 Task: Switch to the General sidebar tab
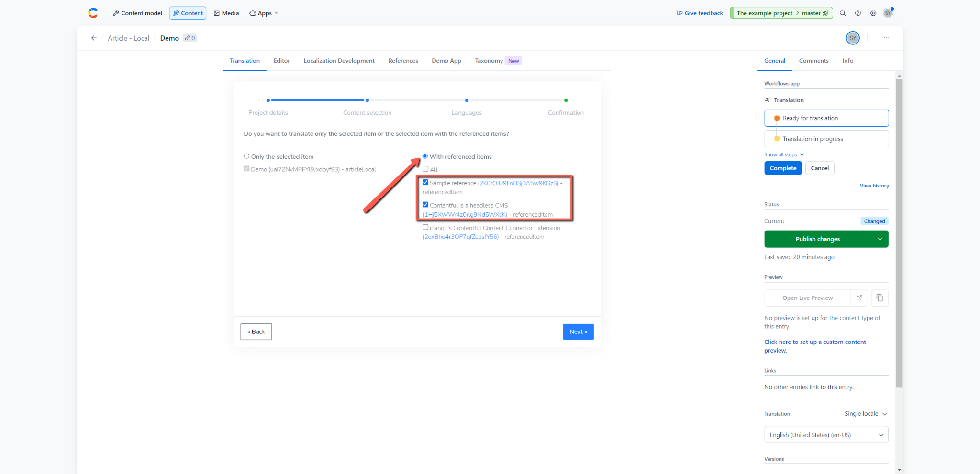point(775,61)
